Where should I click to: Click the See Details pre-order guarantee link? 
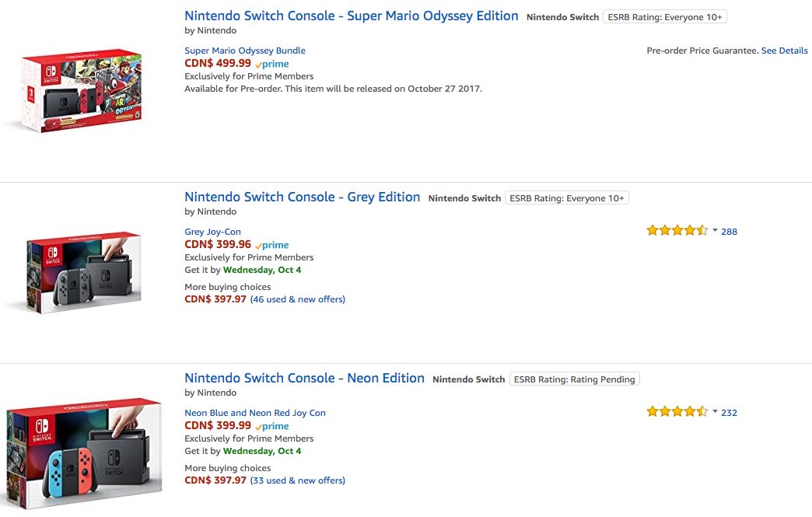[x=784, y=51]
